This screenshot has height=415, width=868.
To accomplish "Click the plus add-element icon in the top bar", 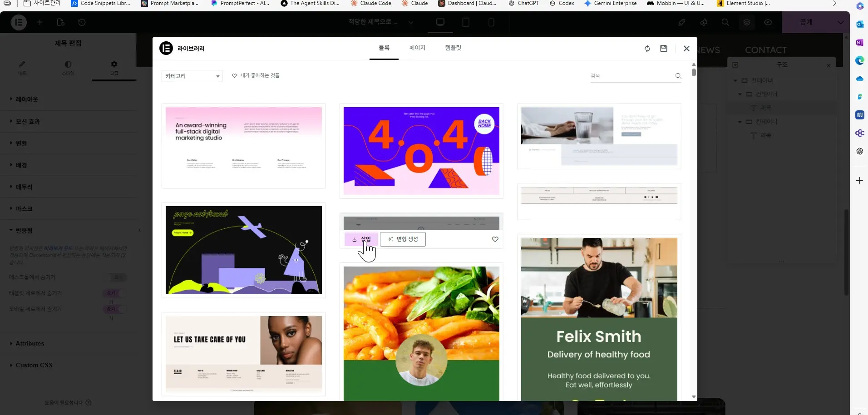I will tap(39, 22).
